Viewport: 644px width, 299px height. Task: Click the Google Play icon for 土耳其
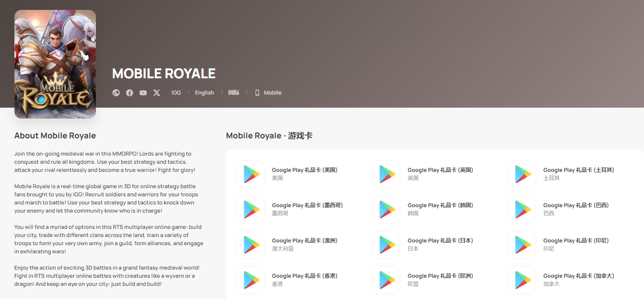tap(522, 174)
